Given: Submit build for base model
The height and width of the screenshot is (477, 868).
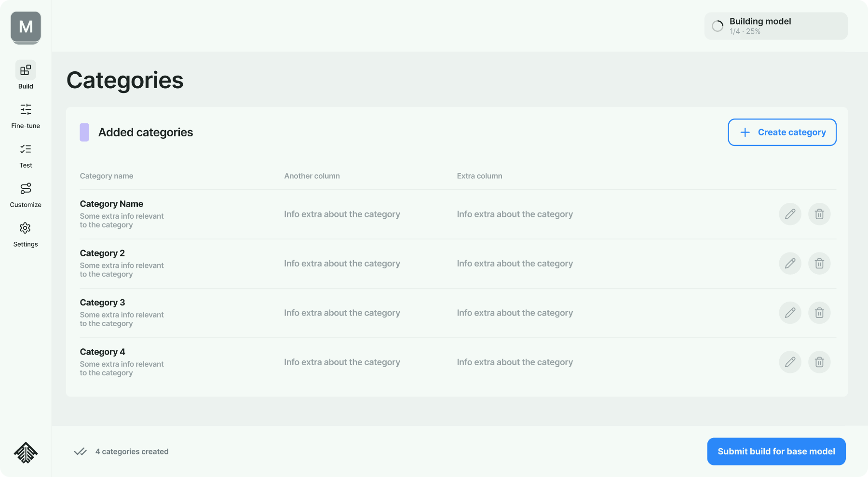Looking at the screenshot, I should click(776, 451).
